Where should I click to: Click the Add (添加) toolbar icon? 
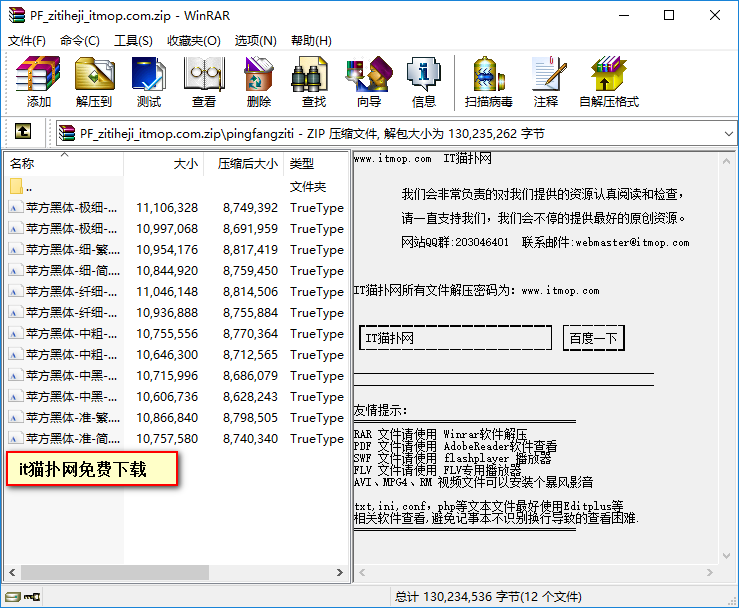(x=38, y=82)
